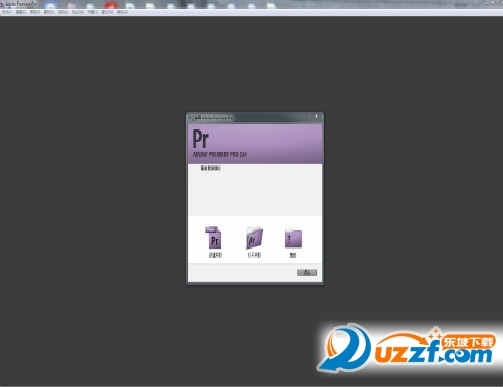Click the Open Project folder icon

pos(254,238)
